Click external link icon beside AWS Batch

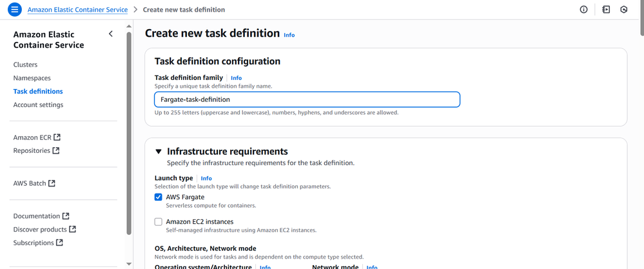tap(52, 183)
